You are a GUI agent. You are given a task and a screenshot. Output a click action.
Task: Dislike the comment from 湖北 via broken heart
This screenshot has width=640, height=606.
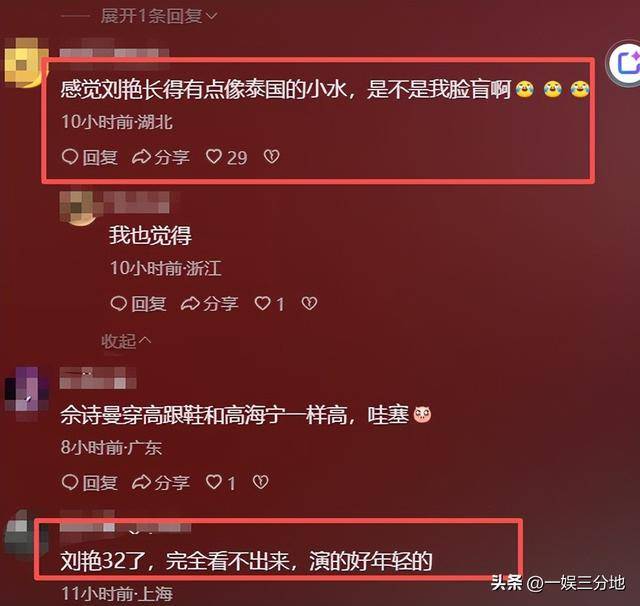pyautogui.click(x=271, y=157)
